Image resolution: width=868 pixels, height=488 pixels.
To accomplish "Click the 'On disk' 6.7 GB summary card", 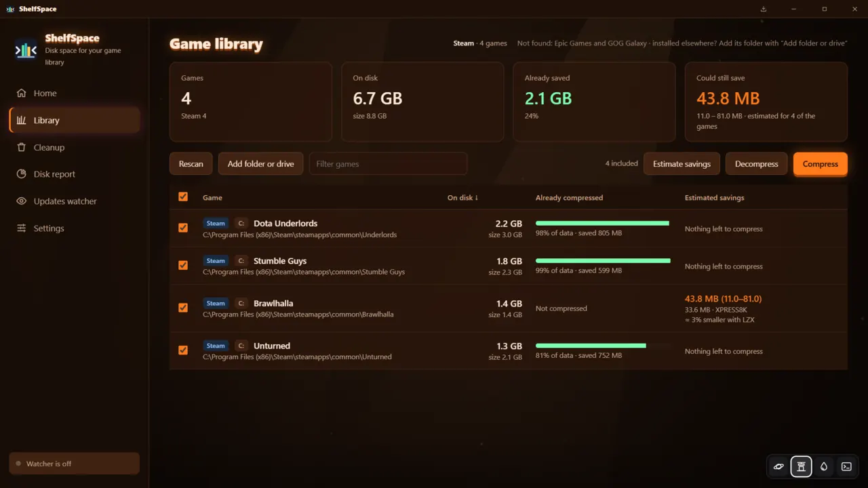I will (422, 102).
